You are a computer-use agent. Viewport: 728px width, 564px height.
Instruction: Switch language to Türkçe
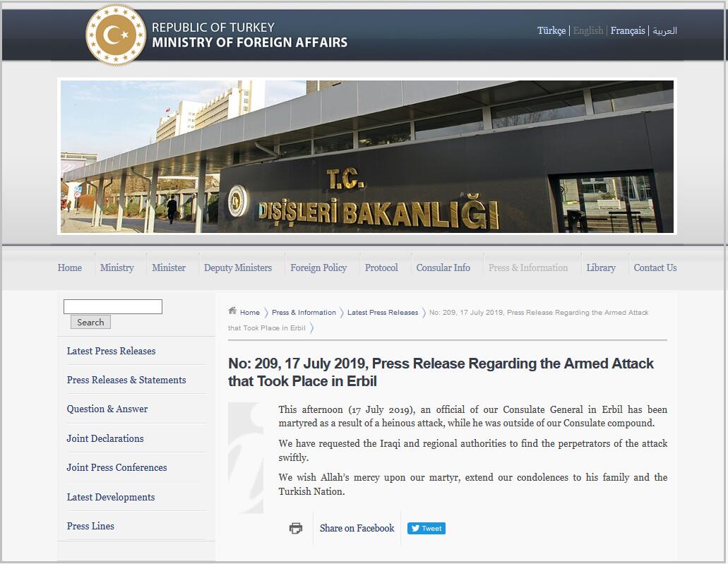tap(551, 30)
